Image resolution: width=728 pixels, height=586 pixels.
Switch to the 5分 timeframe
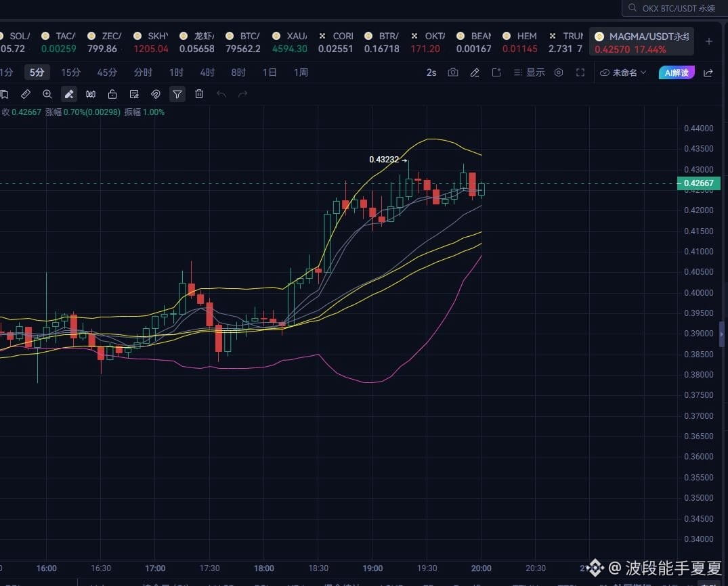[x=37, y=72]
